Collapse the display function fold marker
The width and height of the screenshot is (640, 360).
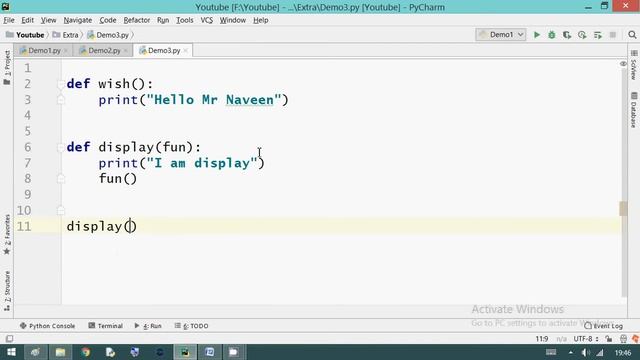pyautogui.click(x=60, y=147)
